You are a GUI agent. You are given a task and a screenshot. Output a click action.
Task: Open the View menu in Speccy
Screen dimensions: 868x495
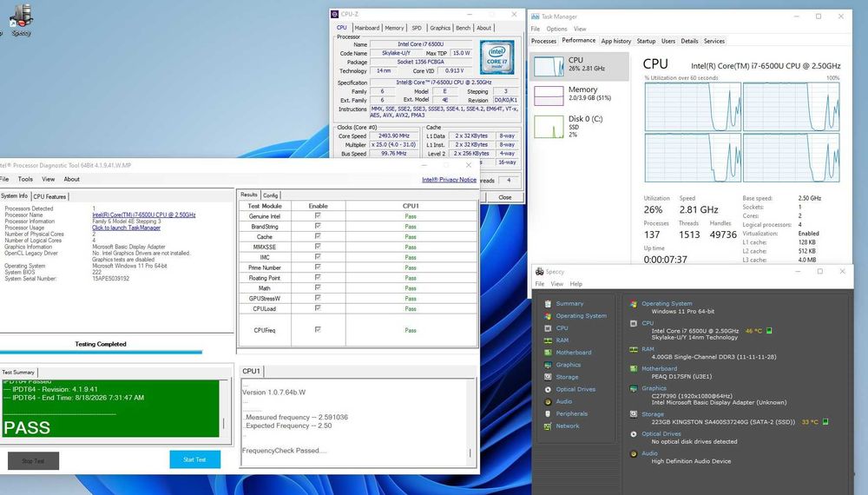tap(557, 284)
